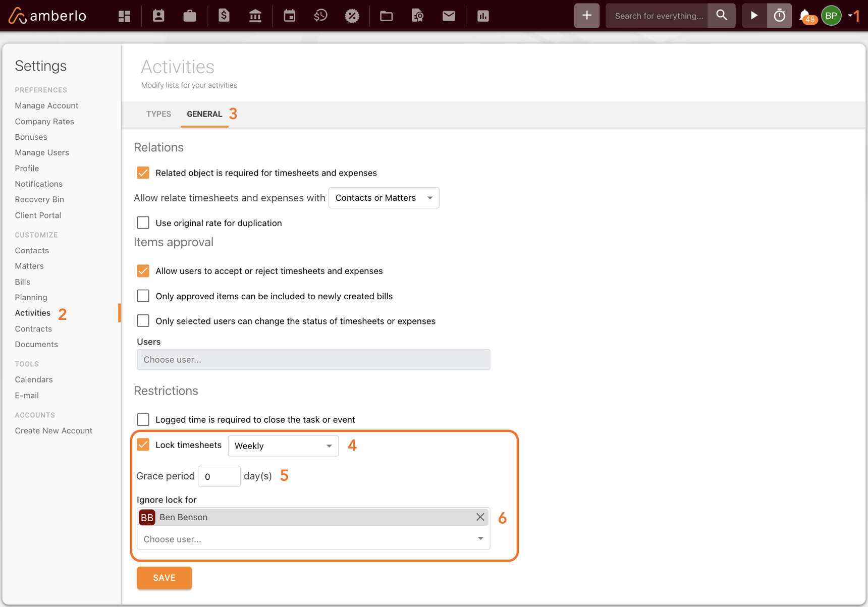Image resolution: width=868 pixels, height=607 pixels.
Task: Open the stopwatch timer icon
Action: click(780, 16)
